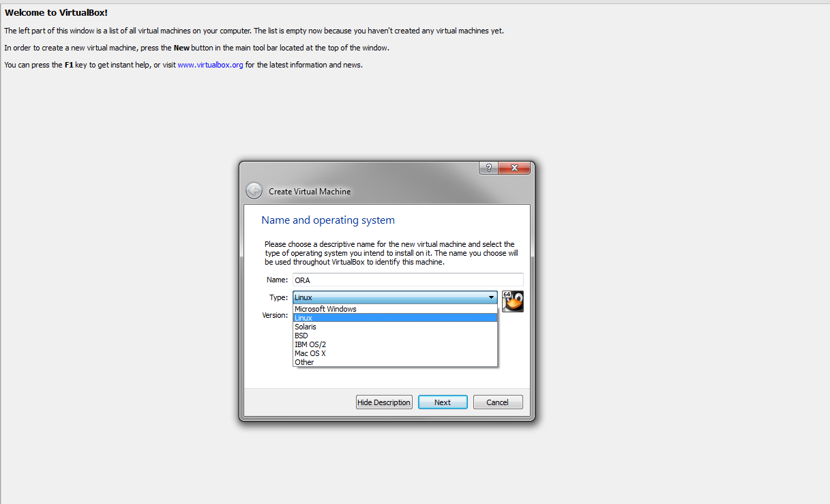Collapse the Type dropdown via its arrow

point(491,297)
